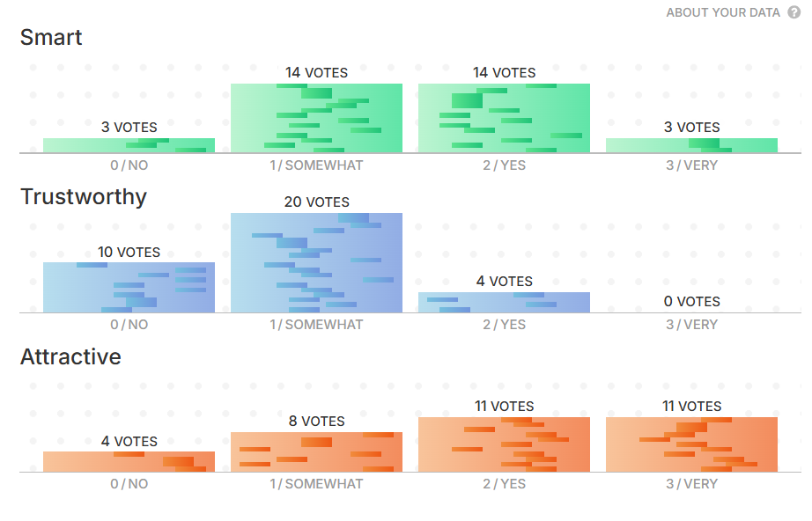Viewport: 812px width, 521px height.
Task: Select the Attractive 2/Yes orange bar
Action: [x=504, y=444]
